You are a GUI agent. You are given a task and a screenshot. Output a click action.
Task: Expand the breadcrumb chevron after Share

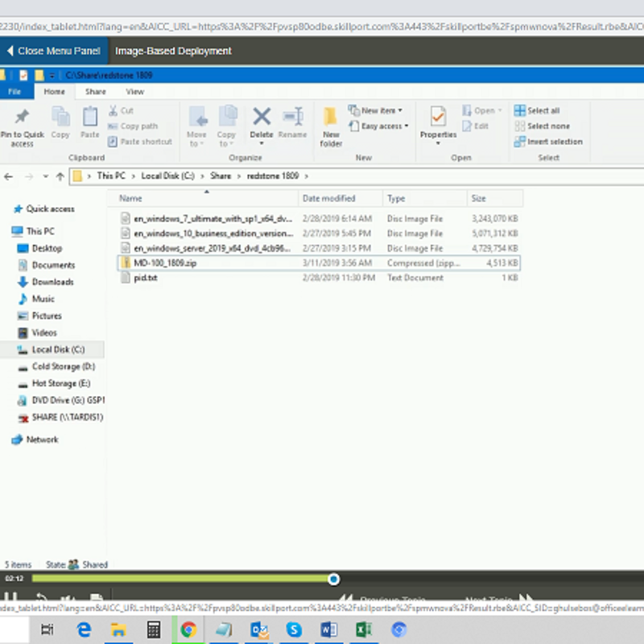(x=238, y=176)
